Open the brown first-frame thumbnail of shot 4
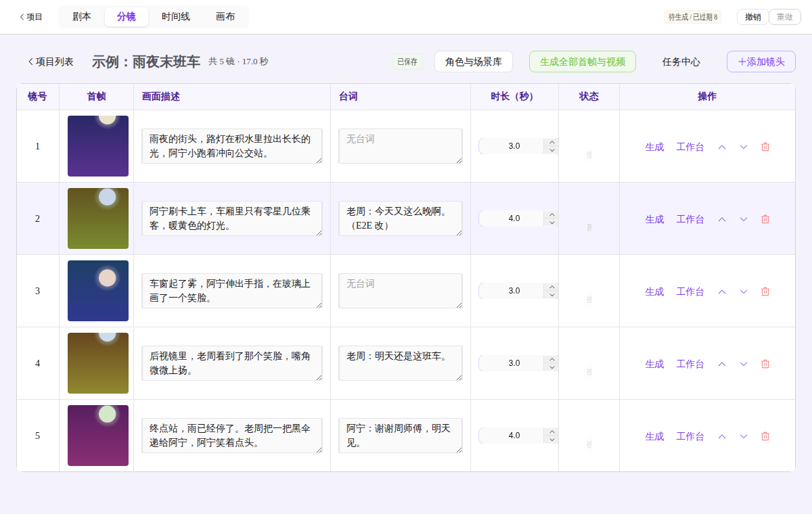The height and width of the screenshot is (514, 812). click(x=98, y=363)
